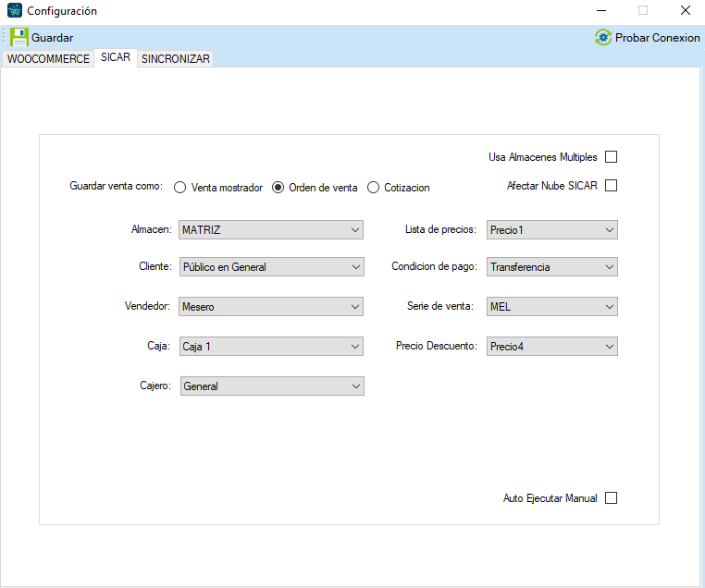
Task: Expand Condicion de pago dropdown Transferencia
Action: click(x=551, y=267)
